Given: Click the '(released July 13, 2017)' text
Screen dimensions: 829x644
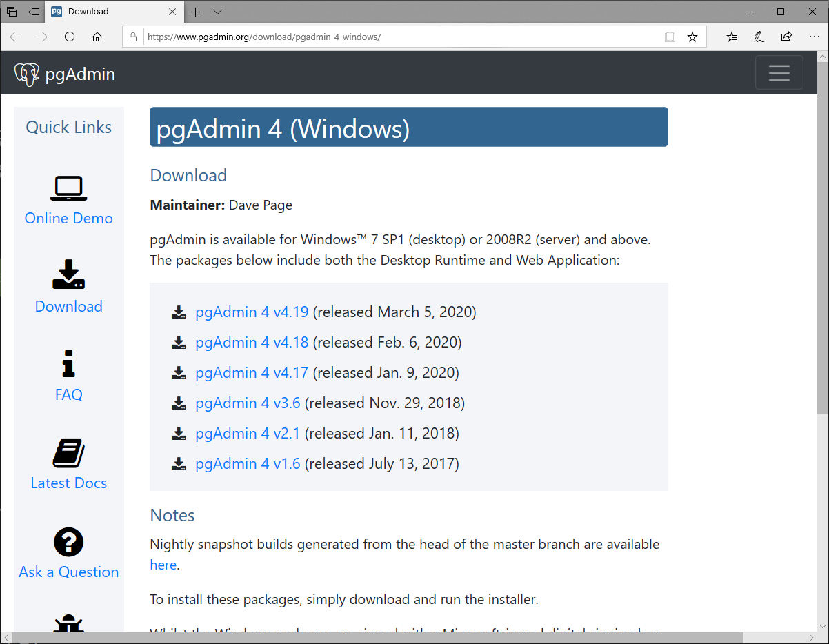Looking at the screenshot, I should [x=382, y=464].
